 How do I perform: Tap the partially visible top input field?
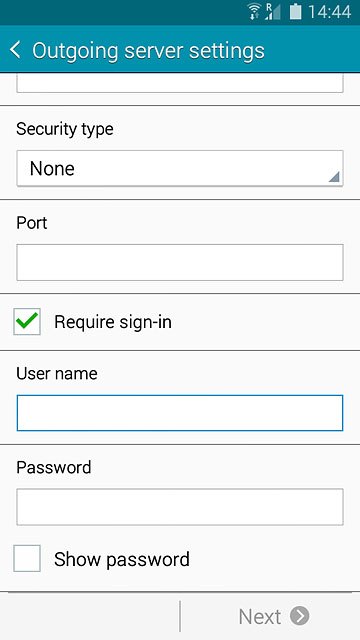click(180, 83)
